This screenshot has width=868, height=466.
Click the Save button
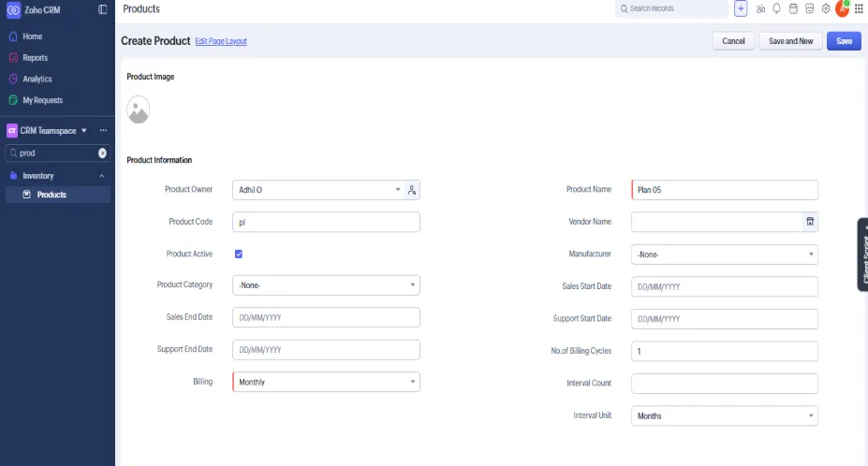(844, 41)
